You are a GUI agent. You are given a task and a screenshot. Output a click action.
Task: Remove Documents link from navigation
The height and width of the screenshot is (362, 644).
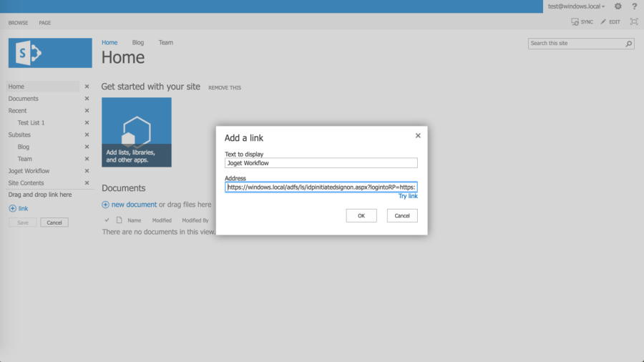[87, 99]
